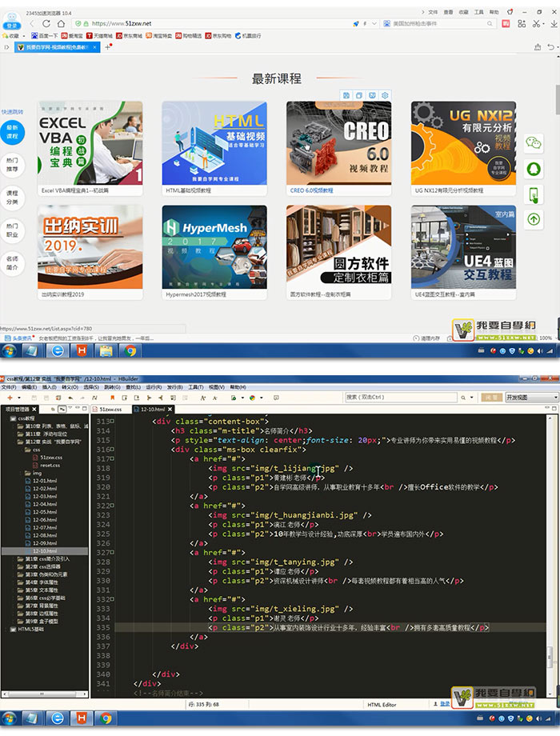Open the Excel VBA编程宝典 course thumbnail
The image size is (560, 736).
90,143
